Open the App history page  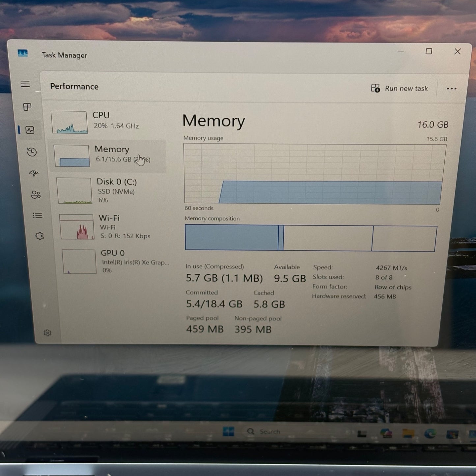click(32, 152)
